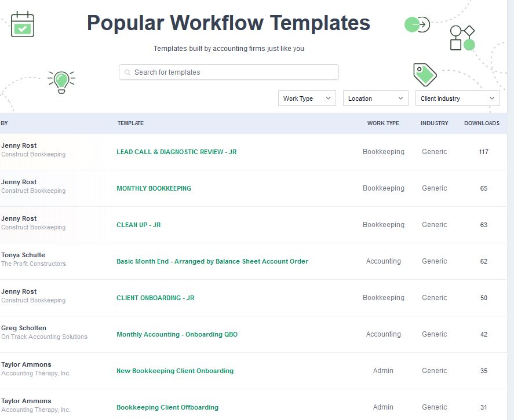This screenshot has width=514, height=420.
Task: Click the workflow shapes diagram icon
Action: click(462, 38)
